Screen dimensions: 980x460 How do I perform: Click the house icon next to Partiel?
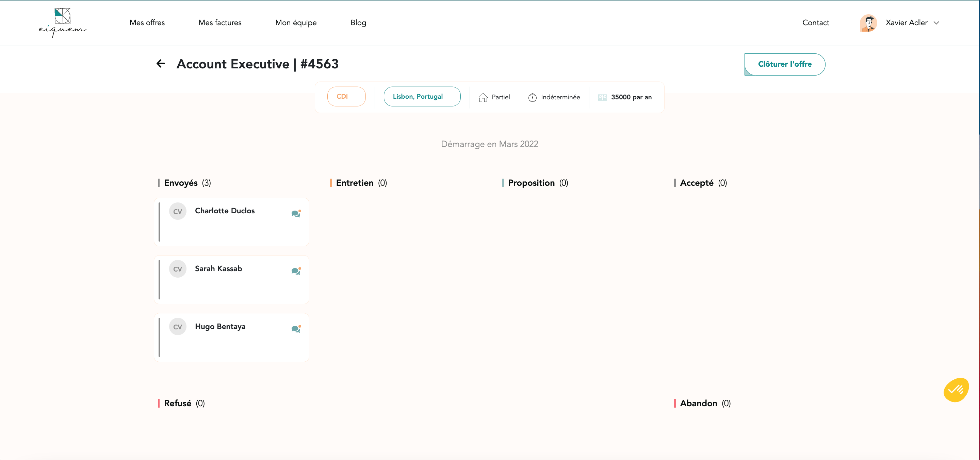pos(483,97)
